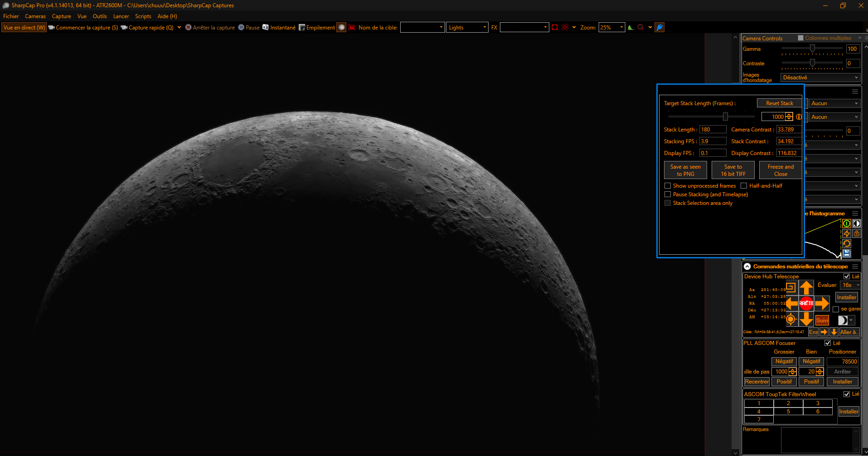Viewport: 868px width, 456px height.
Task: Click the histogram reset circular arrow icon
Action: [x=846, y=243]
